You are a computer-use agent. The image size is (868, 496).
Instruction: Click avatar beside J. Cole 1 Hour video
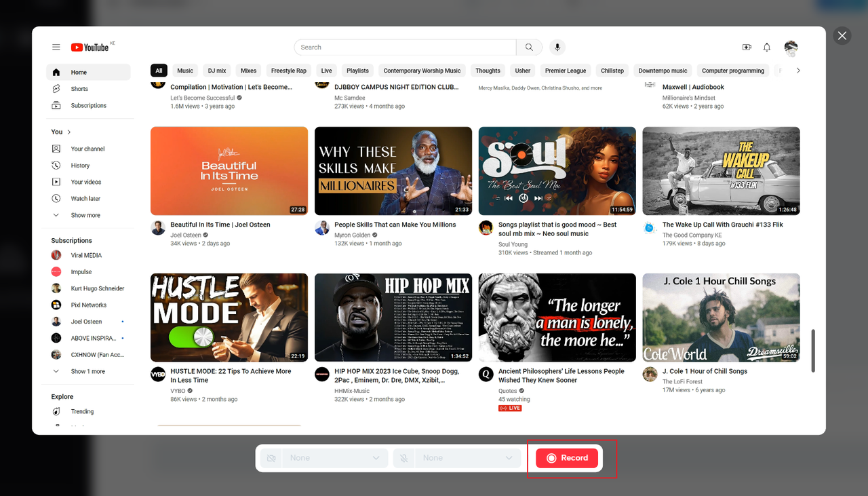pos(650,375)
